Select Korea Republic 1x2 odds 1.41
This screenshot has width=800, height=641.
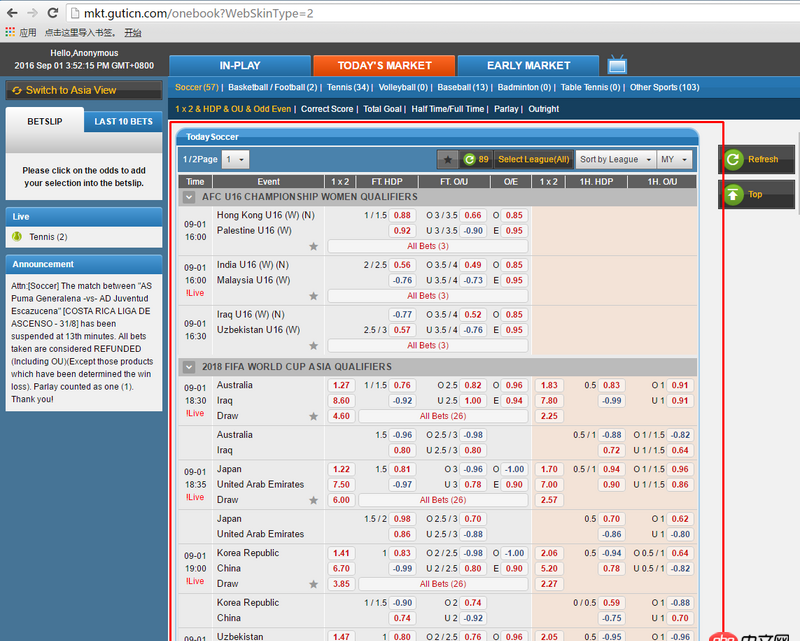coord(341,553)
